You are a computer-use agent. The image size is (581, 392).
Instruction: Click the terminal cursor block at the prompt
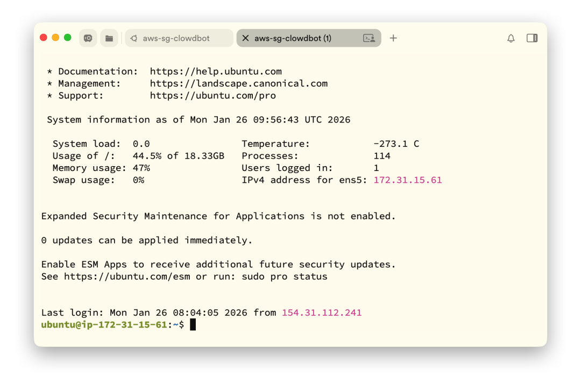193,325
